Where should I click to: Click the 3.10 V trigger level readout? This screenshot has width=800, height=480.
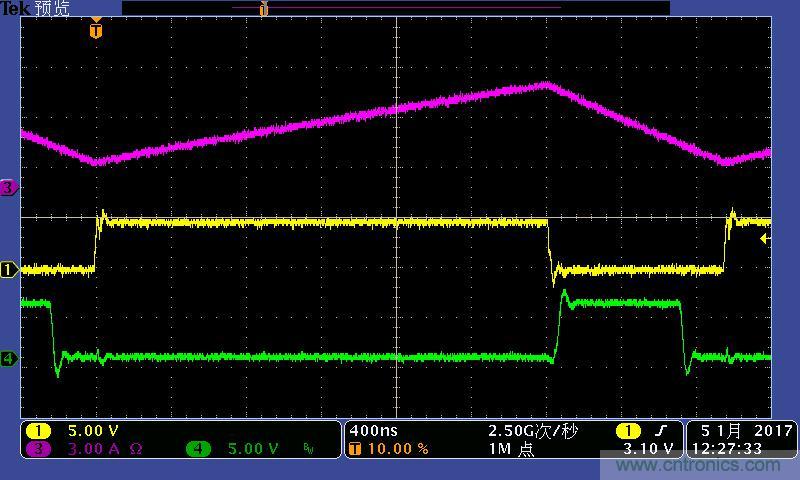(648, 449)
